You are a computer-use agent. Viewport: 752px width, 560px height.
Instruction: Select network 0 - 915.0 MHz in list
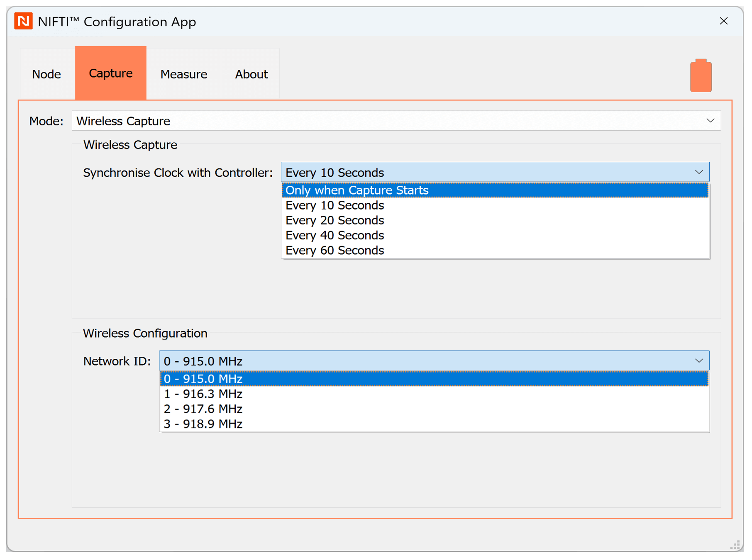point(435,379)
